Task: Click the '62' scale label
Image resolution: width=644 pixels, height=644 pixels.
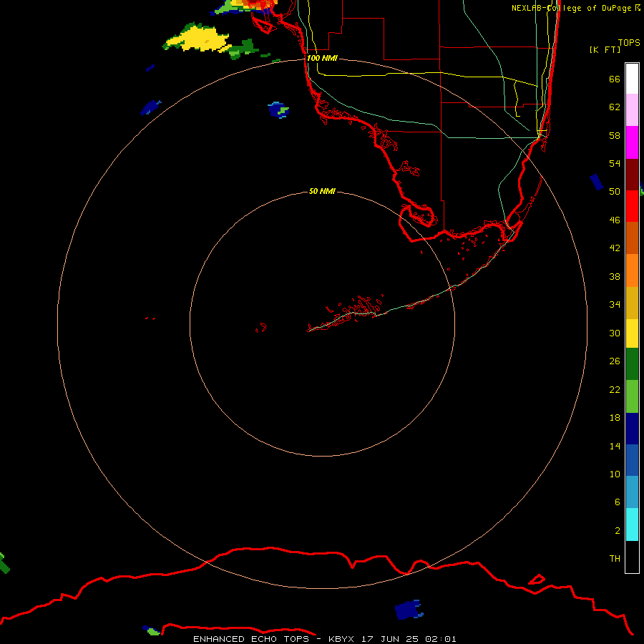Action: tap(615, 107)
